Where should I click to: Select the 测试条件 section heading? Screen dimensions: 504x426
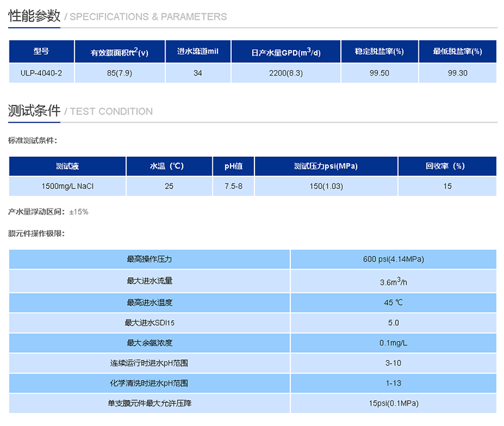(30, 110)
